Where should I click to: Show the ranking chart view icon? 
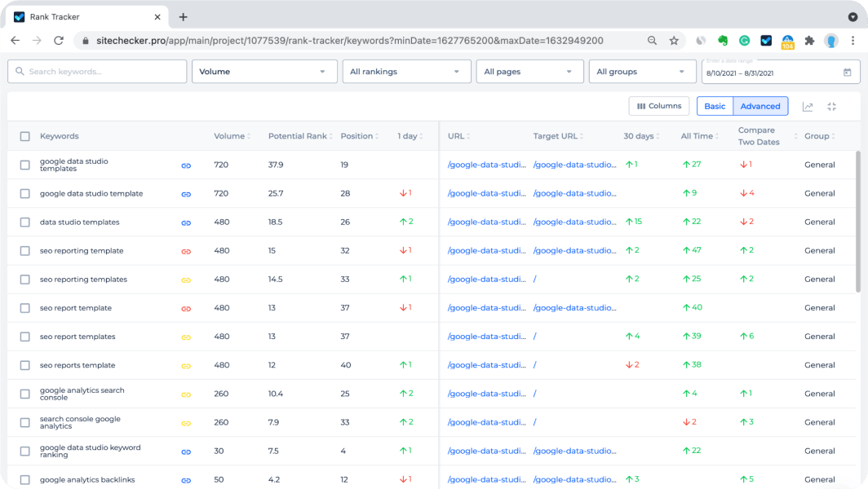(x=808, y=106)
